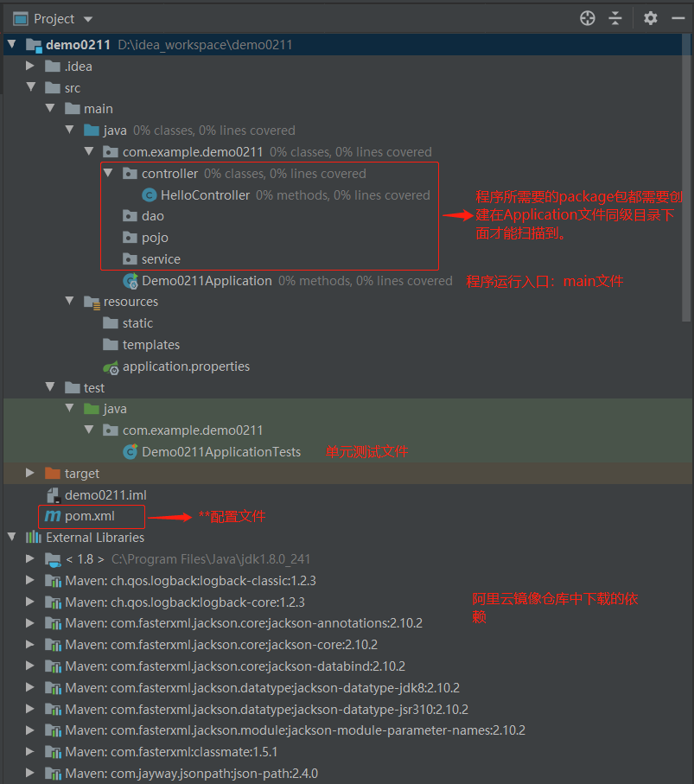This screenshot has width=694, height=784.
Task: Open Project view settings via gear icon
Action: [650, 17]
